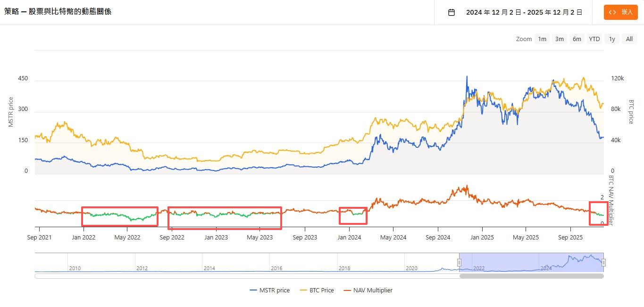Screen dimensions: 644x307
Task: Select the 3m zoom range
Action: coord(560,39)
